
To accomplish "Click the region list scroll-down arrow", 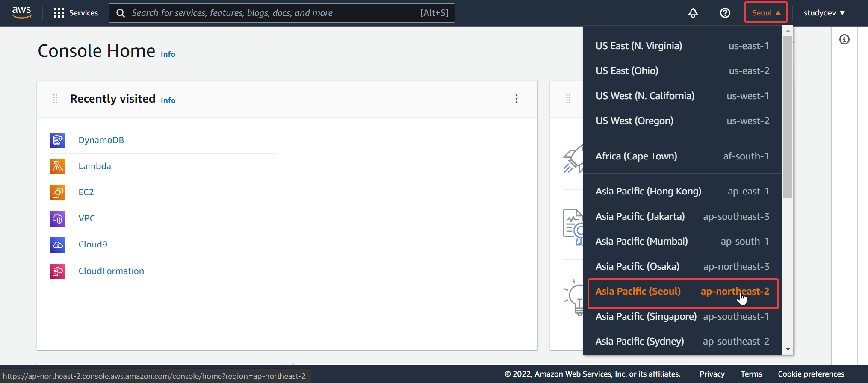I will click(x=788, y=349).
